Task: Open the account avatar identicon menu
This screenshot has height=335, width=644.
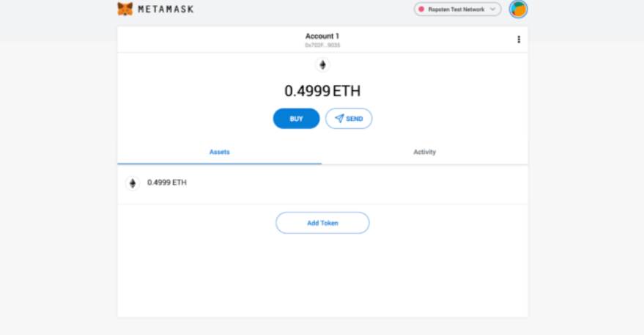Action: click(x=518, y=10)
